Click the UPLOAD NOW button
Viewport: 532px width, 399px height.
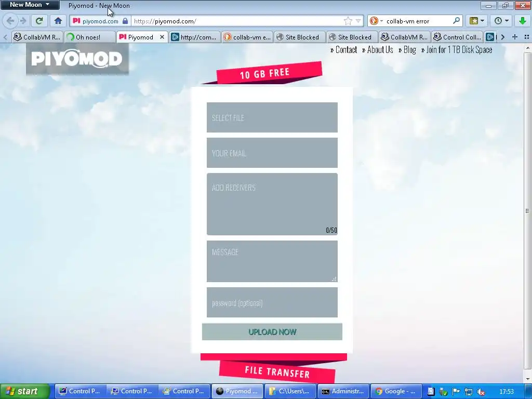point(272,332)
